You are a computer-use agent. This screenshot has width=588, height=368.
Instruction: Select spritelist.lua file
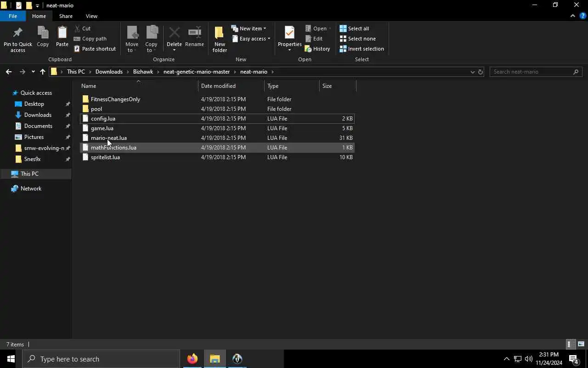[x=217, y=157]
